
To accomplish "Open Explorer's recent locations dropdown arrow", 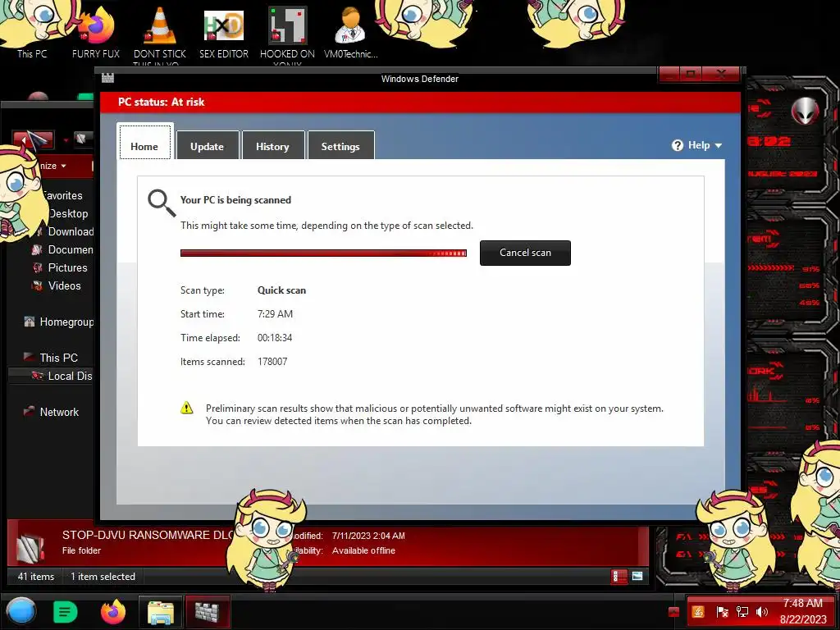I will [66, 140].
